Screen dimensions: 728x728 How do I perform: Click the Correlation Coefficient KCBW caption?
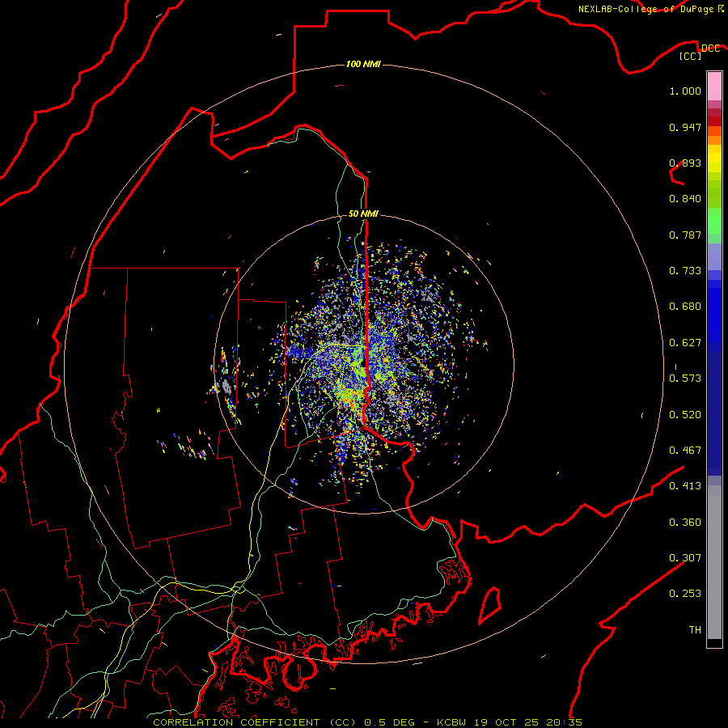[x=367, y=722]
